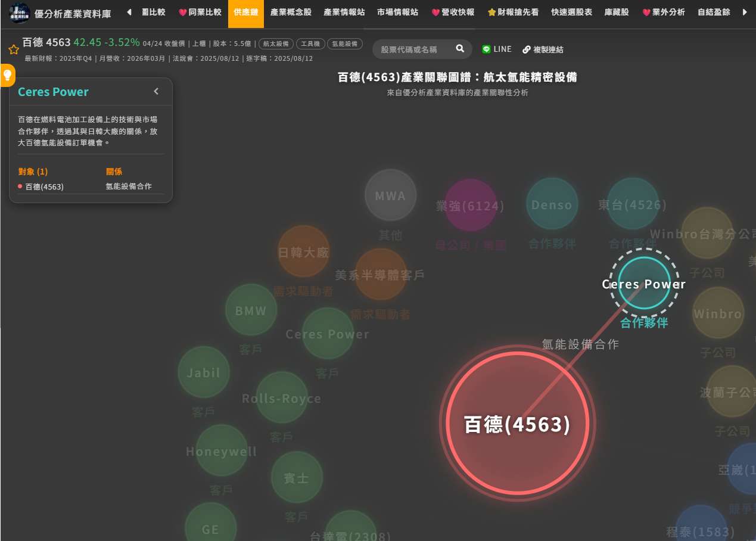756x541 pixels.
Task: Select the 工具機 industry tag
Action: (x=310, y=44)
